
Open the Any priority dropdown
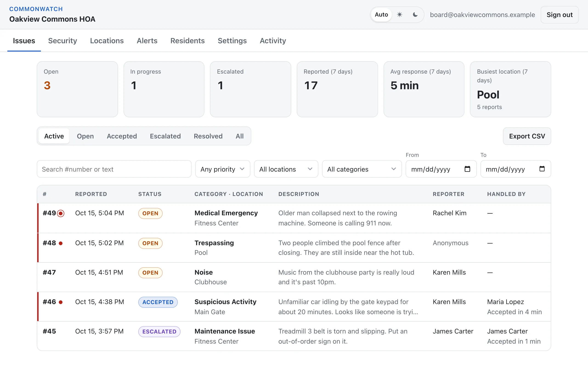click(x=223, y=169)
